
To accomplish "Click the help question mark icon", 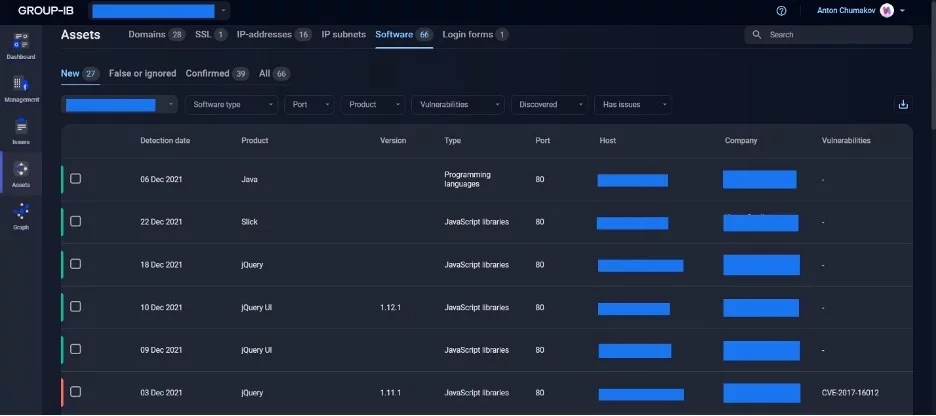I will tap(781, 11).
